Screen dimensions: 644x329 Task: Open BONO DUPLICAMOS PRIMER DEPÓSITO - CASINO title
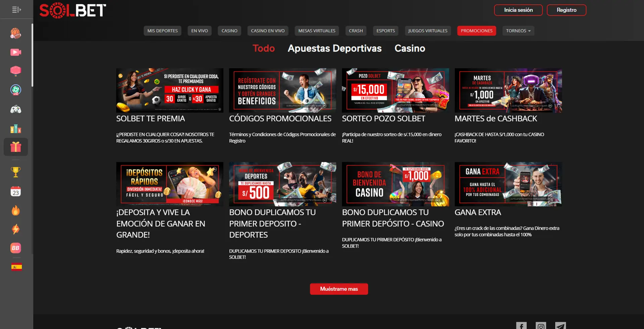click(x=393, y=218)
